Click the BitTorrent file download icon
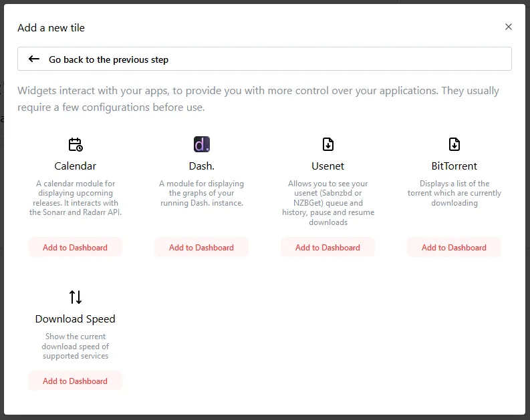 (x=454, y=144)
